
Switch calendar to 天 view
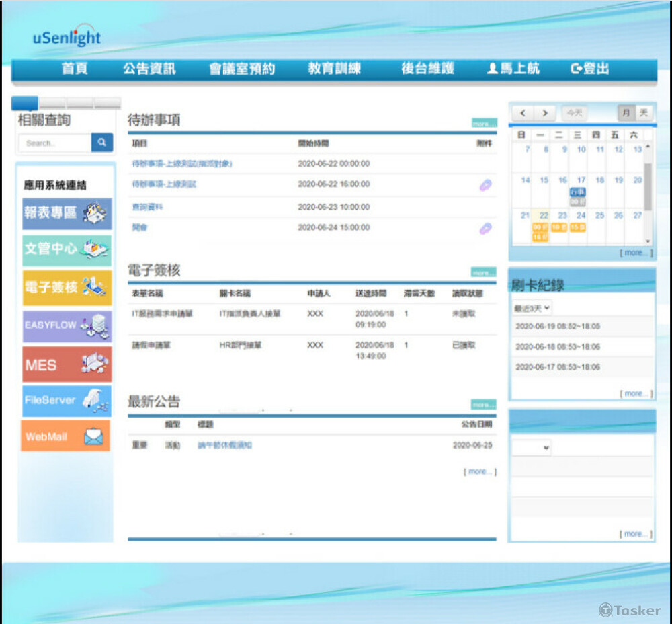pos(644,113)
